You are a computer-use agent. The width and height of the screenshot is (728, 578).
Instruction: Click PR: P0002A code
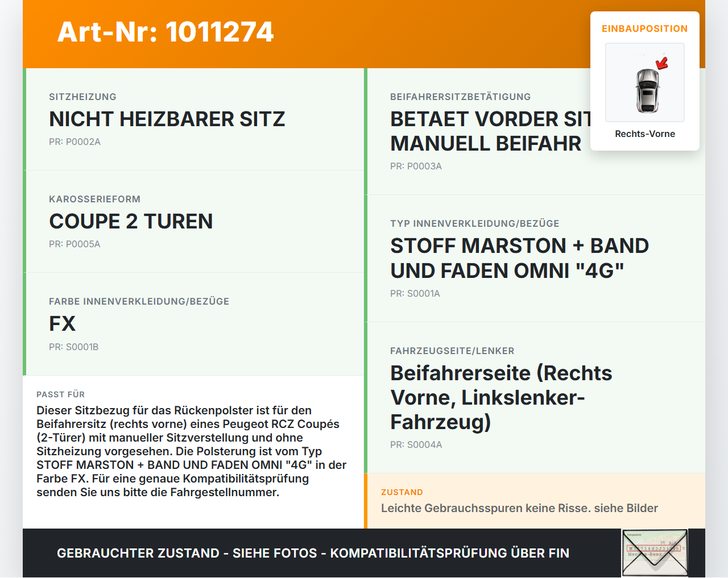(x=75, y=142)
